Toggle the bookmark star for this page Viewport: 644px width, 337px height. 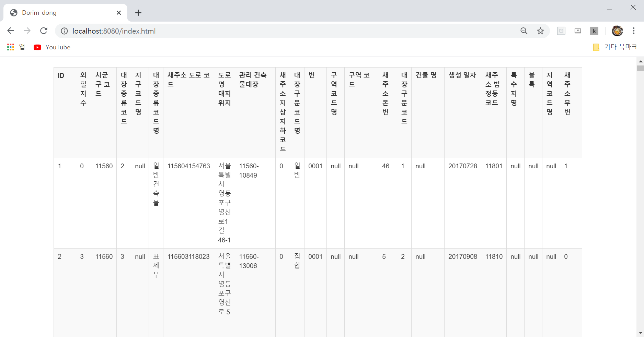tap(540, 31)
